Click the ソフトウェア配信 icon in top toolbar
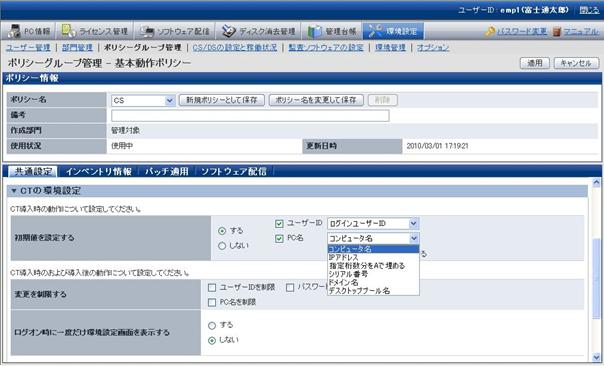This screenshot has height=366, width=604. click(147, 31)
